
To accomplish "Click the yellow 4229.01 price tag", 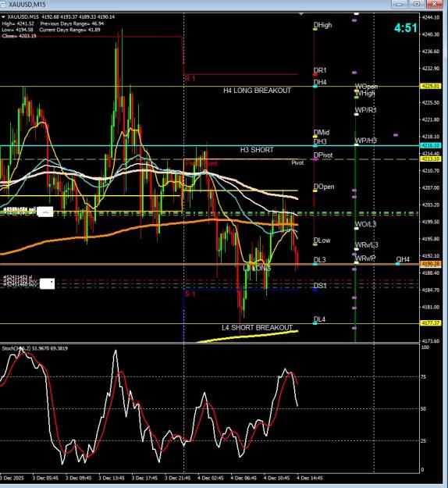I will click(431, 86).
